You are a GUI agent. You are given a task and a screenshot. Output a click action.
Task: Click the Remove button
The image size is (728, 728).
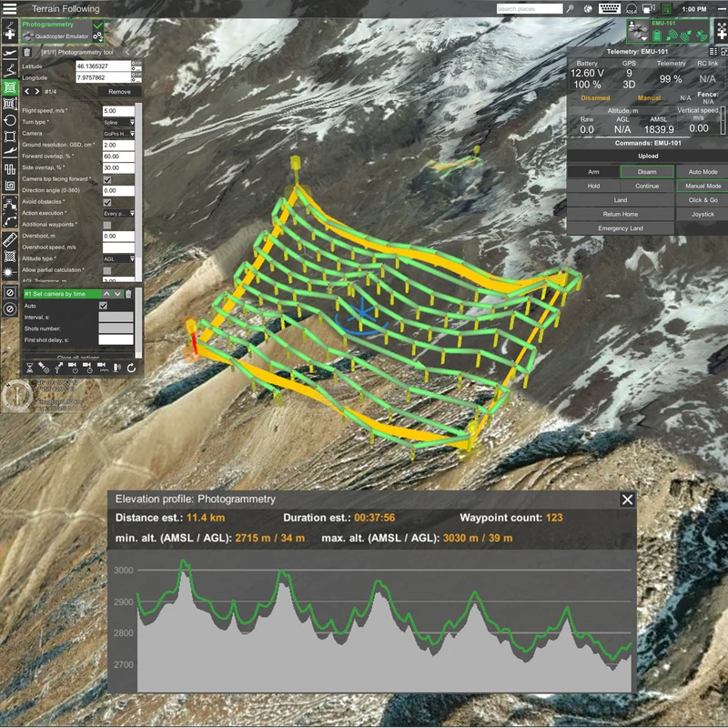pos(119,92)
